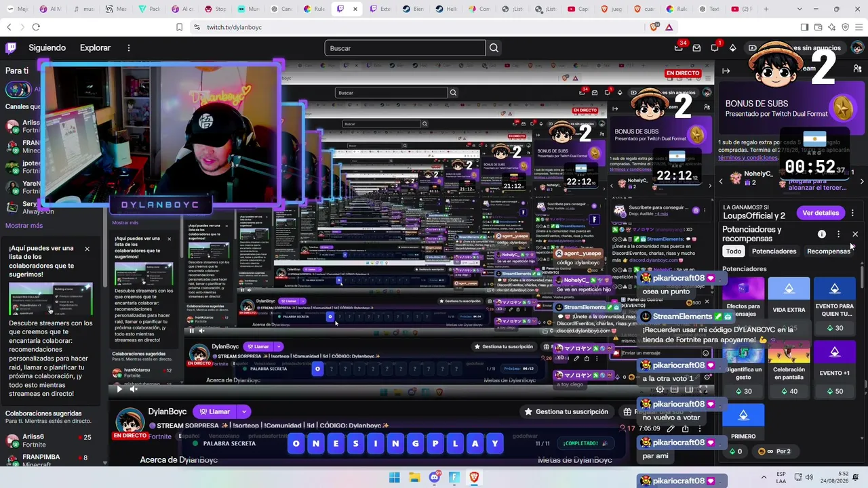The image size is (868, 488).
Task: Open Brave Wallet icon in toolbar
Action: pos(818,27)
